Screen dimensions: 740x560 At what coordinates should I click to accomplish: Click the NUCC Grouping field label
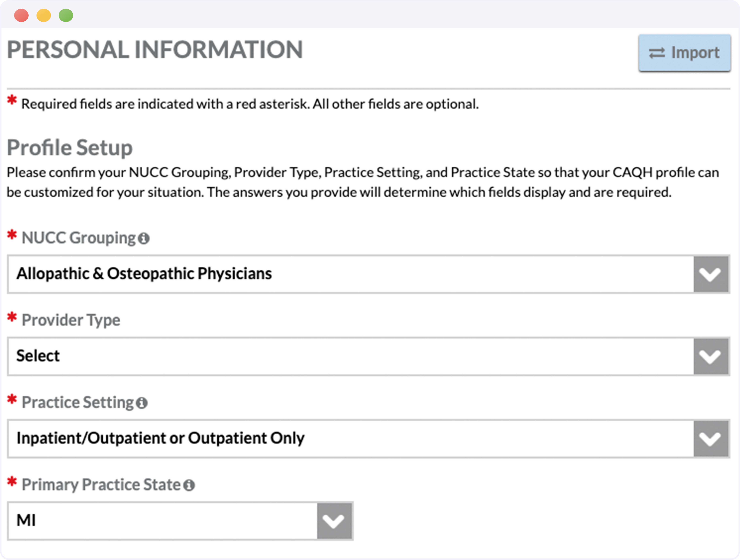click(79, 238)
